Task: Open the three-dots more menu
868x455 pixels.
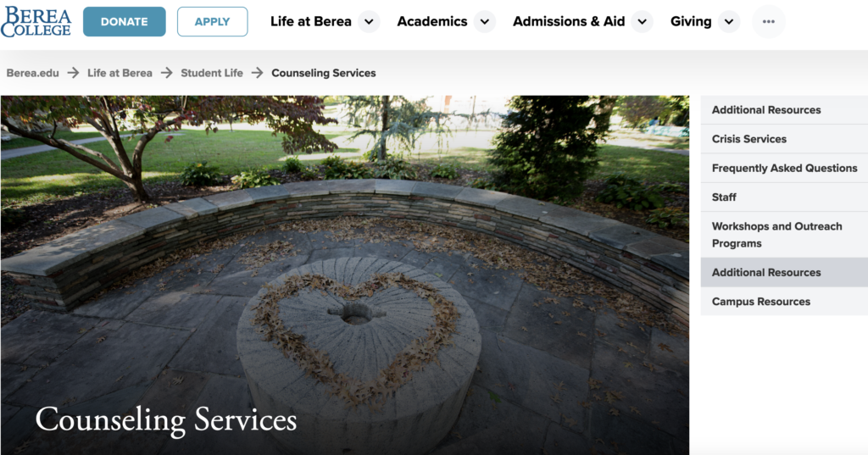Action: click(768, 21)
